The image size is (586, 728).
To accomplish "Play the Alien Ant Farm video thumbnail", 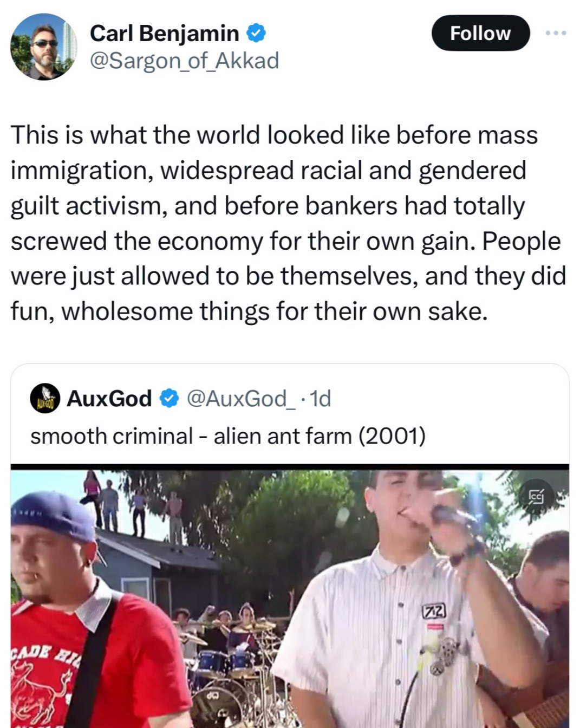I will click(x=290, y=596).
